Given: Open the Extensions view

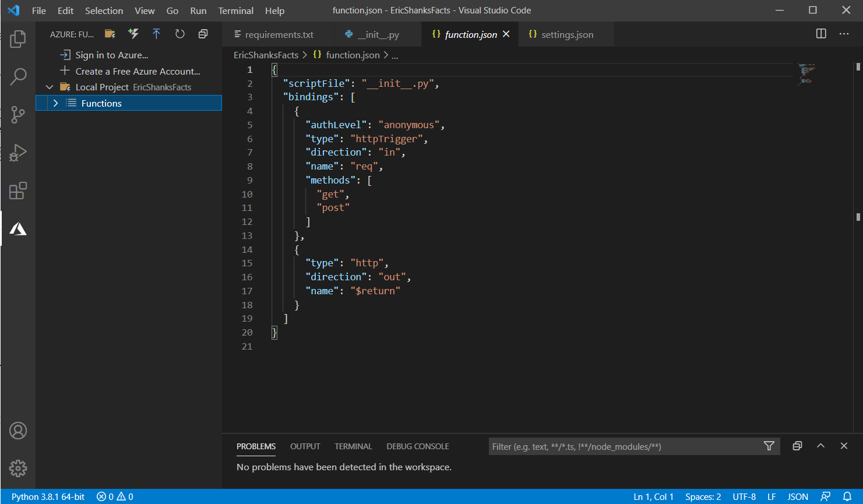Looking at the screenshot, I should pyautogui.click(x=18, y=191).
